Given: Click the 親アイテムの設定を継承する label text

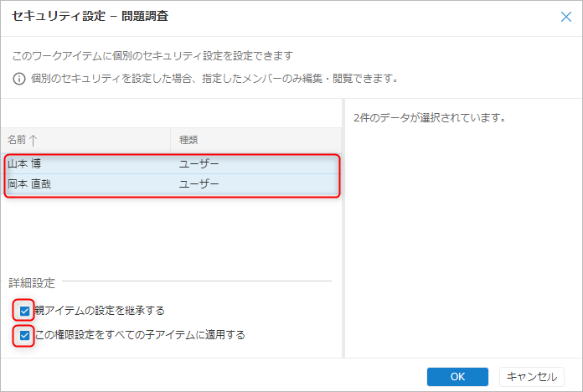Looking at the screenshot, I should click(x=99, y=311).
